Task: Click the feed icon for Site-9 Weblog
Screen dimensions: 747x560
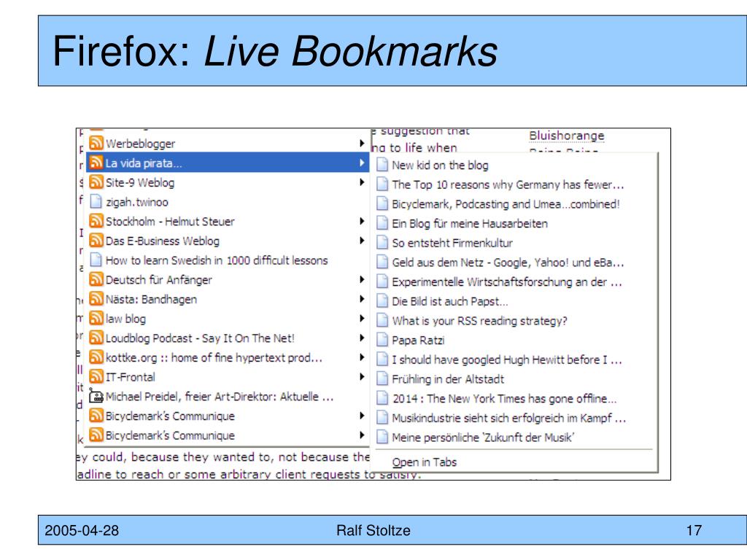Action: [x=96, y=182]
